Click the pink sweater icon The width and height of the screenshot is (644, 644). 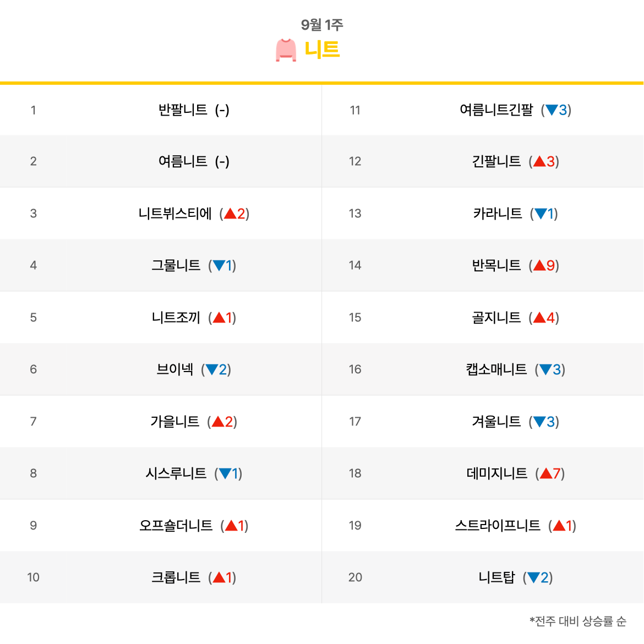pos(286,50)
